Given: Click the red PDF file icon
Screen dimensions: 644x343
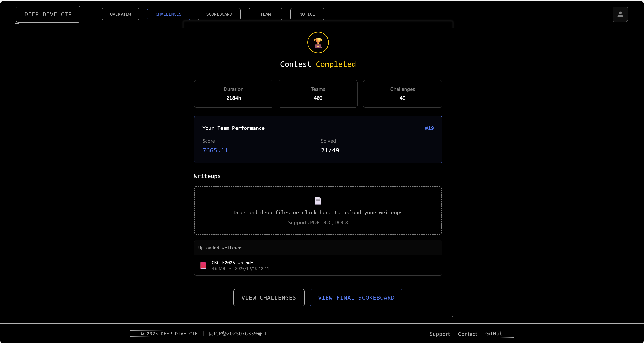Looking at the screenshot, I should (x=203, y=265).
